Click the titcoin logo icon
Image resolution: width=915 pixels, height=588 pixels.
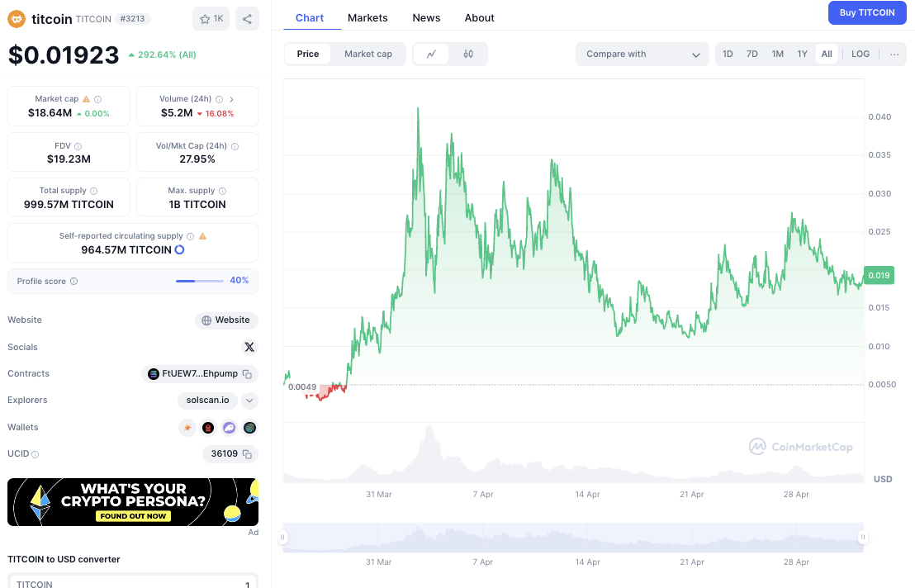[x=17, y=19]
